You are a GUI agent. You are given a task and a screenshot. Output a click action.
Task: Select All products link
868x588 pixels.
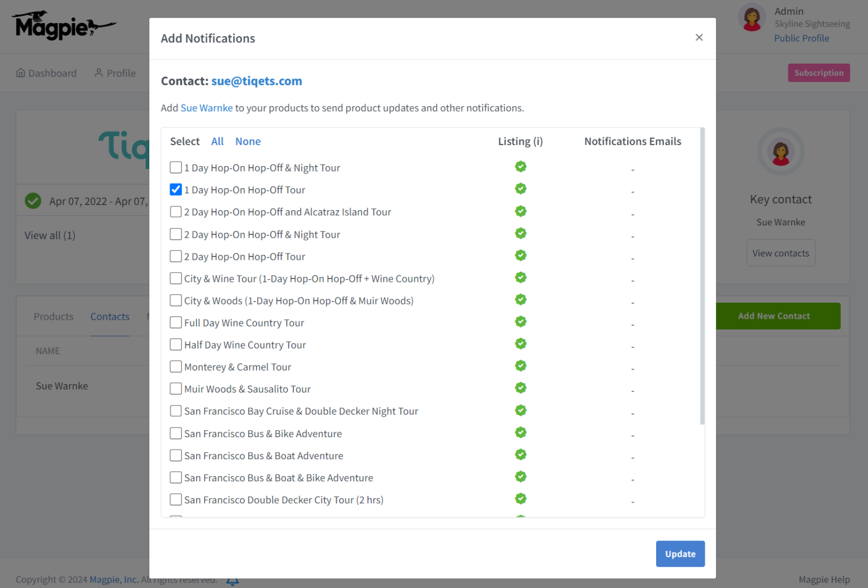(x=217, y=141)
